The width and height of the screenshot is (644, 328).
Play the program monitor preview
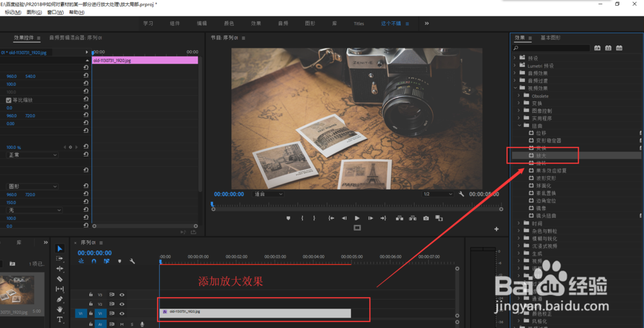[357, 218]
